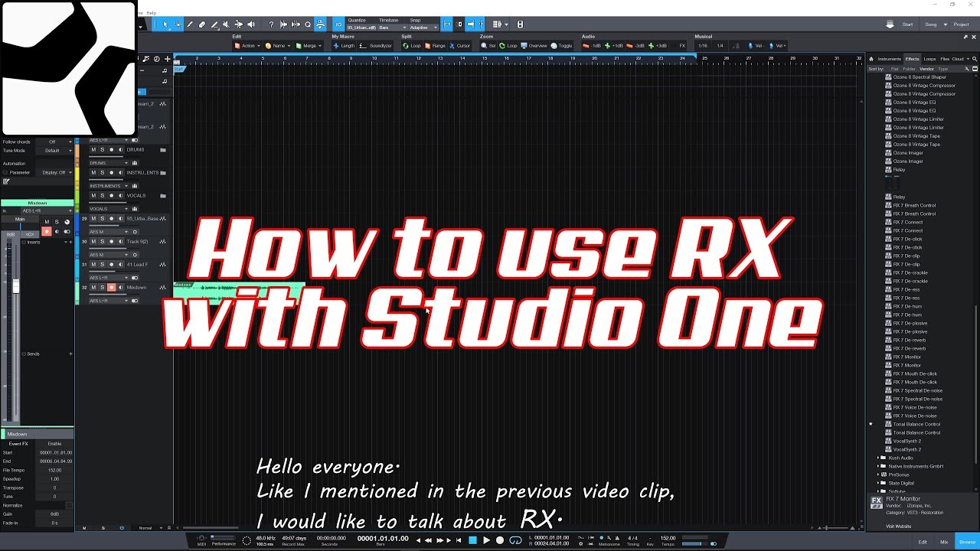Viewport: 980px width, 551px height.
Task: Switch to the Files browser tab
Action: [945, 59]
